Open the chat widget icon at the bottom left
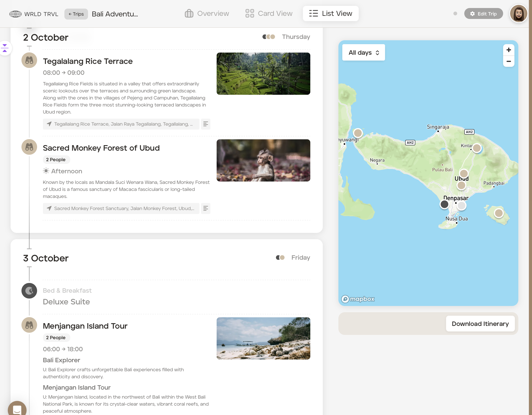The height and width of the screenshot is (415, 532). (17, 409)
